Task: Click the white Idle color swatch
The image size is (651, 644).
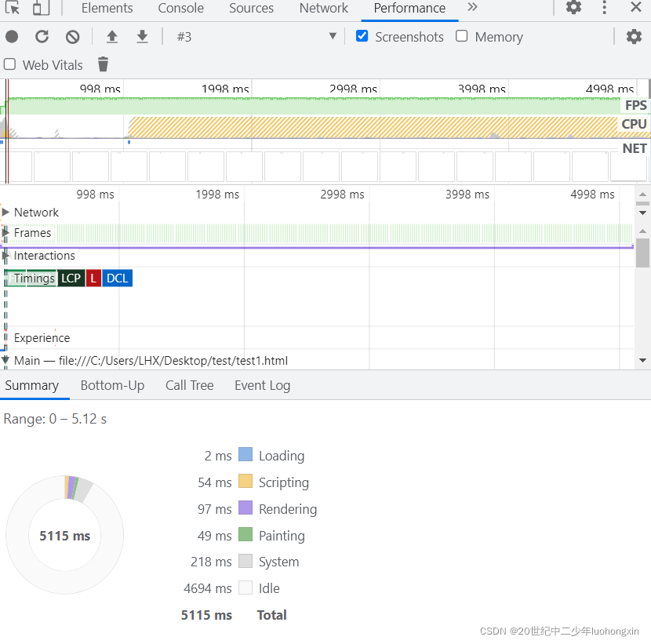Action: coord(245,587)
